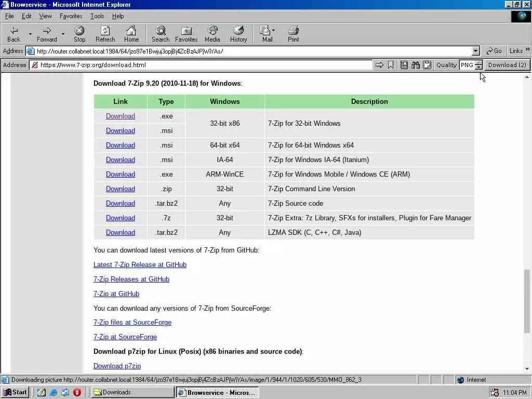532x399 pixels.
Task: Print the current page
Action: click(x=293, y=34)
